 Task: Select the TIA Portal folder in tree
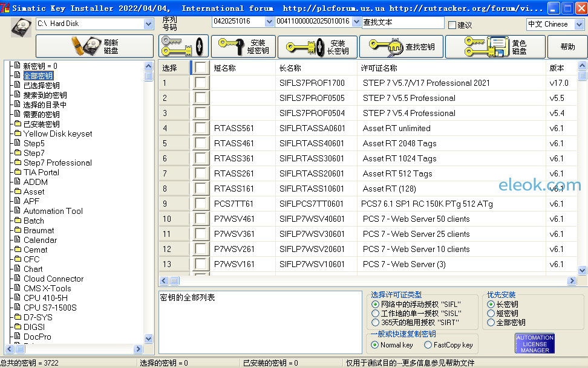pyautogui.click(x=41, y=172)
